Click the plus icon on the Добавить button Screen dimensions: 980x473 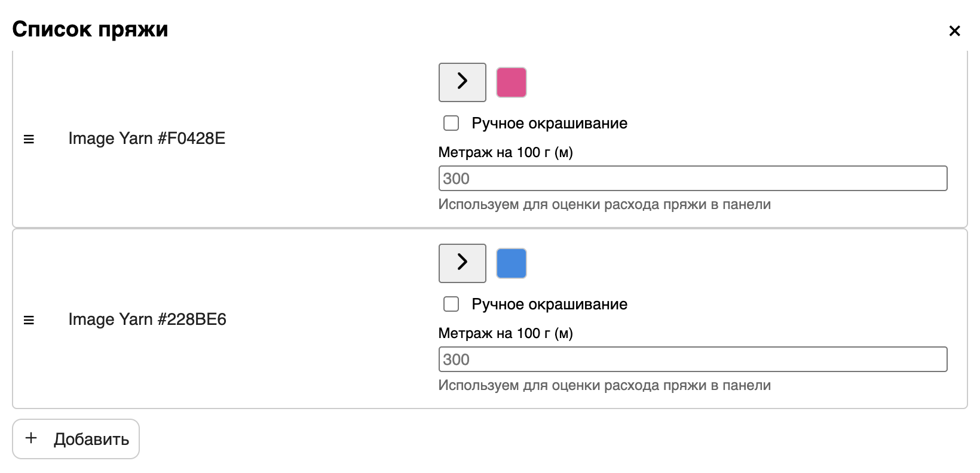[30, 438]
